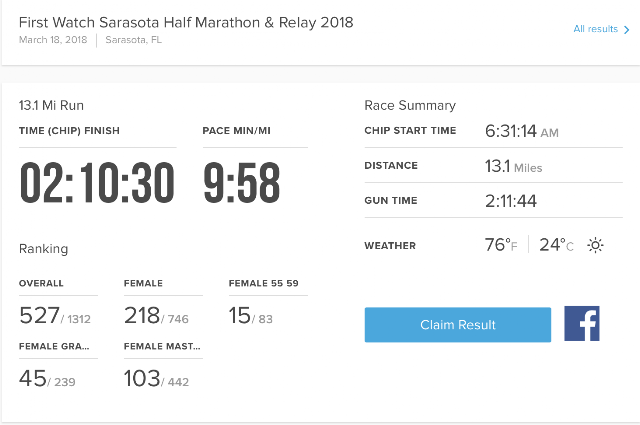Screen dimensions: 640x425
Task: Select the Female ranking 218
Action: pyautogui.click(x=142, y=316)
